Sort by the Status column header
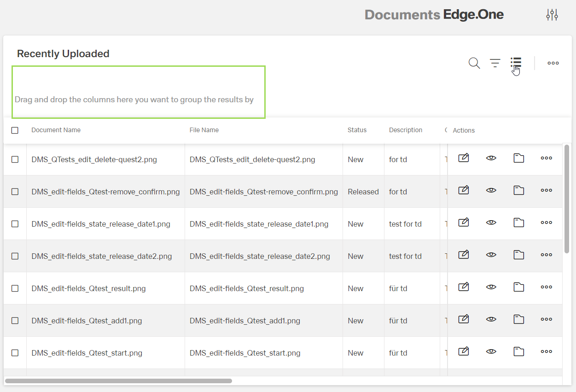 (x=357, y=130)
